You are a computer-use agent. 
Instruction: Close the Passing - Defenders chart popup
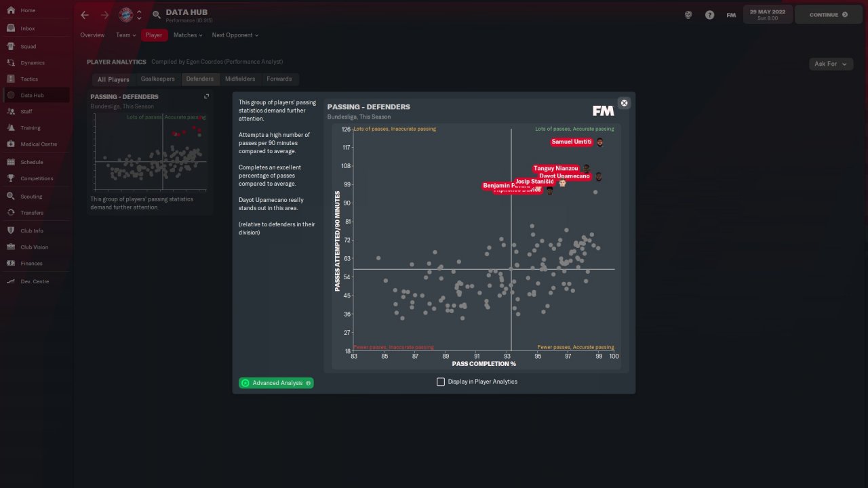coord(625,103)
